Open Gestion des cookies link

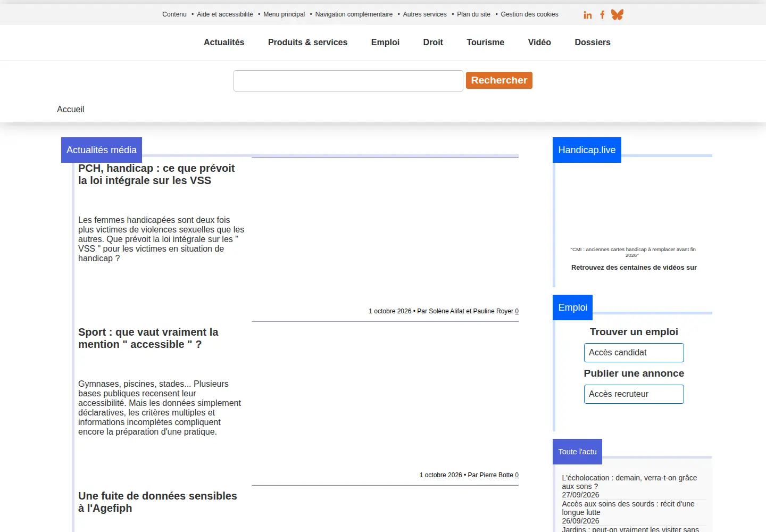pyautogui.click(x=529, y=14)
